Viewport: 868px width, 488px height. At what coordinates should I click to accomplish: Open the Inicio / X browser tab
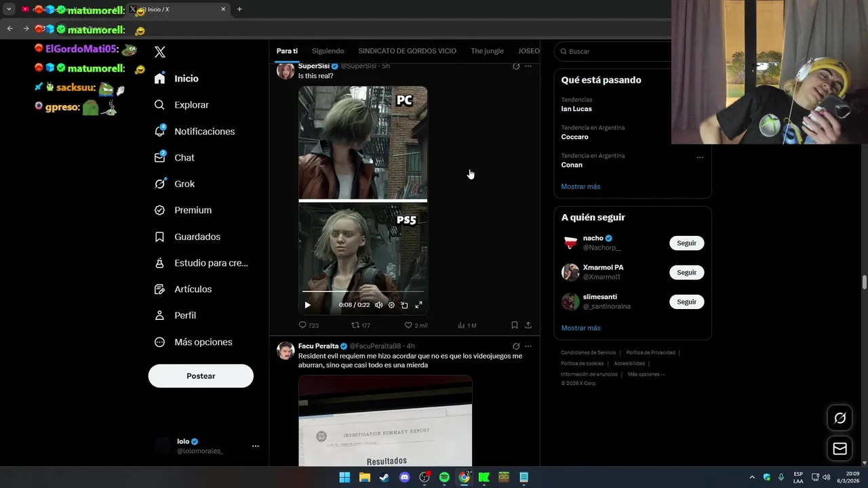[x=178, y=9]
